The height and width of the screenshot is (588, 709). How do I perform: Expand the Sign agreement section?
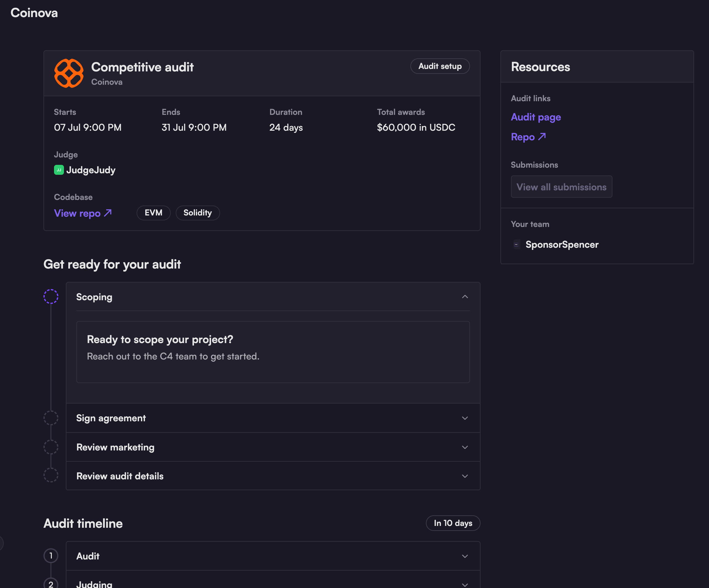coord(465,418)
